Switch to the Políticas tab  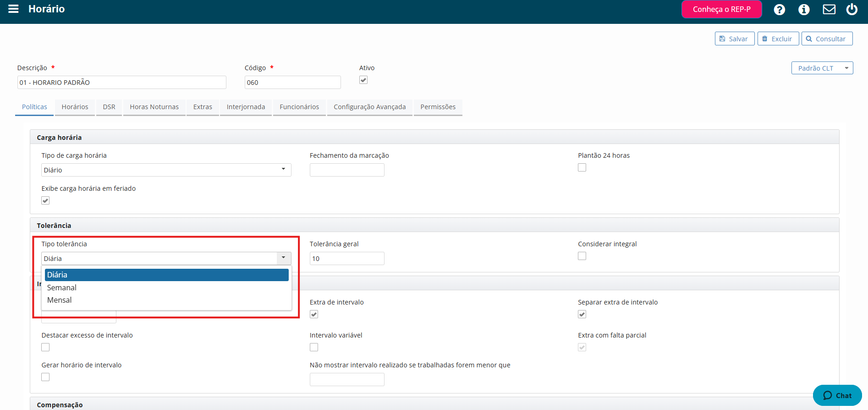tap(34, 107)
